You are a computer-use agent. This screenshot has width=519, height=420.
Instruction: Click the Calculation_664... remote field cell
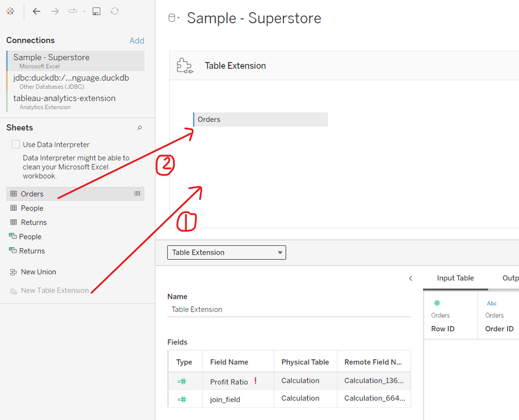(x=374, y=398)
